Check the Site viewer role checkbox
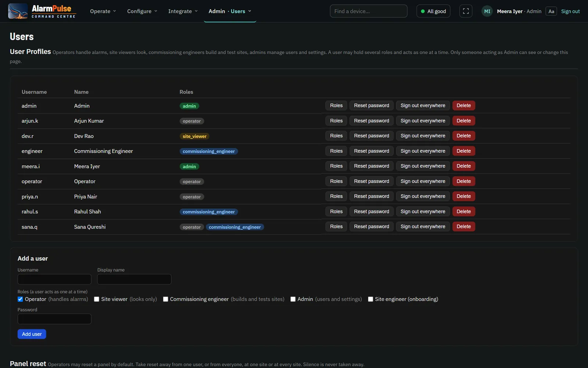Screen dimensions: 588x368 tap(97, 299)
